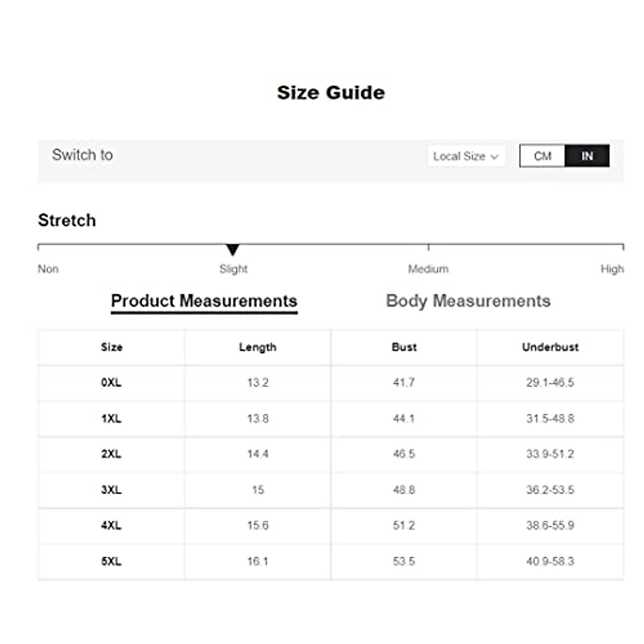Click the 5XL size cell
Image resolution: width=644 pixels, height=644 pixels.
pyautogui.click(x=111, y=561)
